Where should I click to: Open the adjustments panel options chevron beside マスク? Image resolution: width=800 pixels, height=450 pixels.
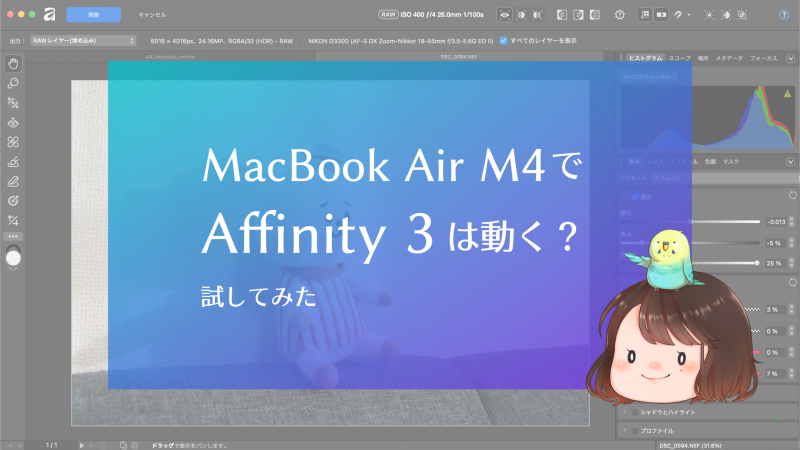(x=790, y=162)
